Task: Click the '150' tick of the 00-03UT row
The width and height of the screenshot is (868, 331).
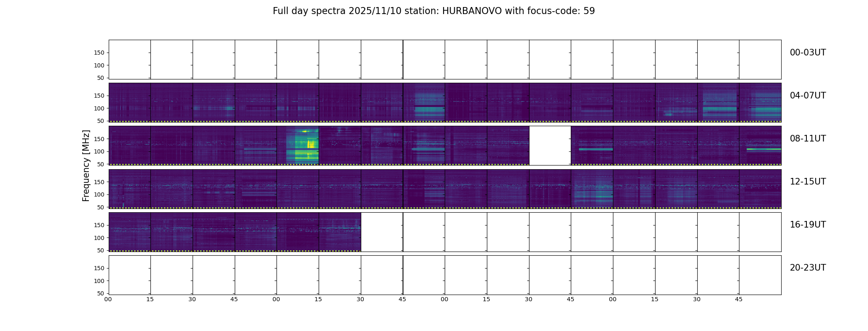Action: pyautogui.click(x=99, y=53)
